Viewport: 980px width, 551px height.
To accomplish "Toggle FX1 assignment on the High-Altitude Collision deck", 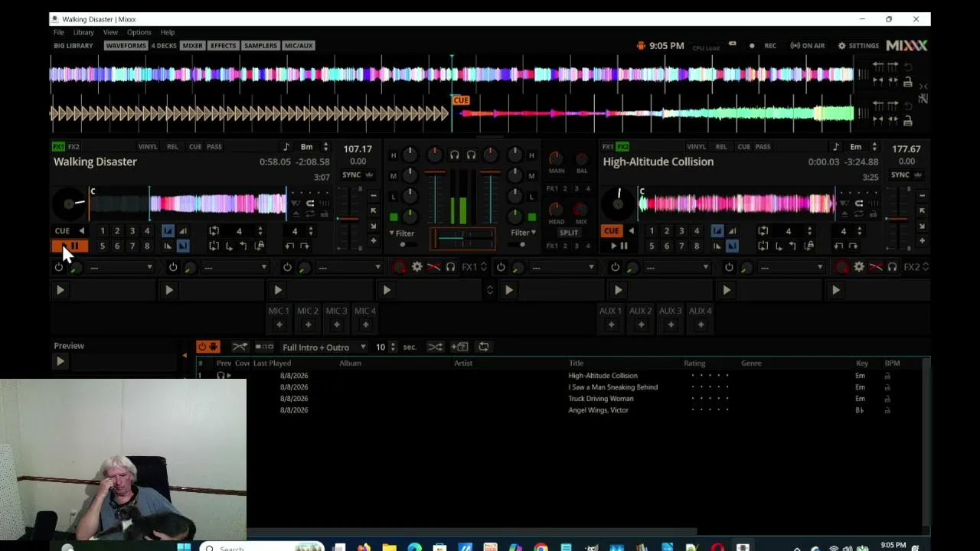I will click(x=608, y=147).
